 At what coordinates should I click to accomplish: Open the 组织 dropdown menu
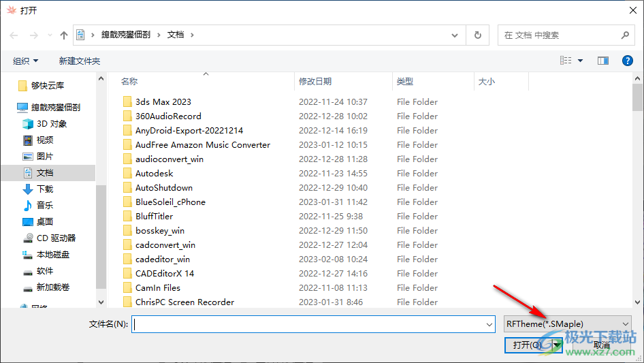[x=25, y=61]
